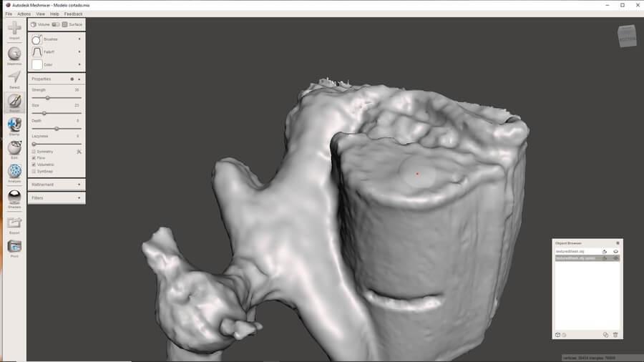Uncheck the Volumetric checkbox
The height and width of the screenshot is (362, 644).
[34, 165]
